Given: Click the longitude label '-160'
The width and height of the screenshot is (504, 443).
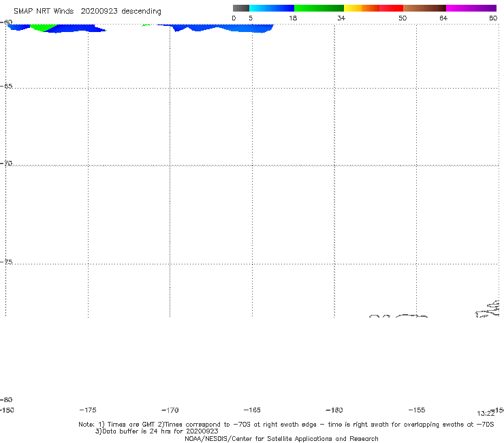Looking at the screenshot, I should (334, 410).
